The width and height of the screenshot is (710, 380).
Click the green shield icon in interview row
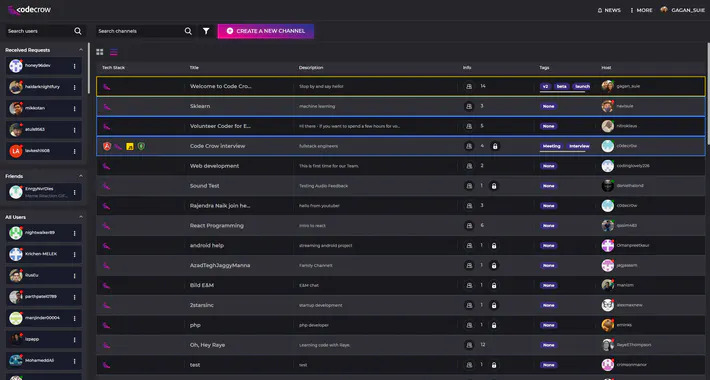pyautogui.click(x=141, y=146)
